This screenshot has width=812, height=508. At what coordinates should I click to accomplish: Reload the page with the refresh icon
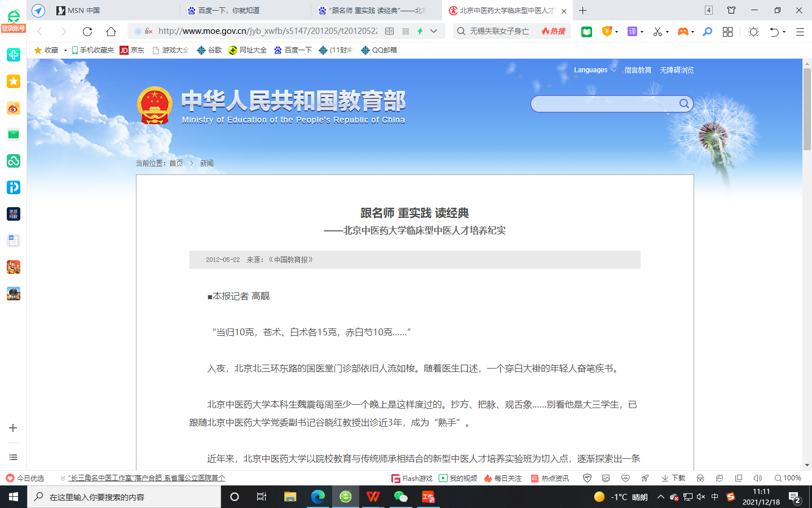tap(87, 32)
